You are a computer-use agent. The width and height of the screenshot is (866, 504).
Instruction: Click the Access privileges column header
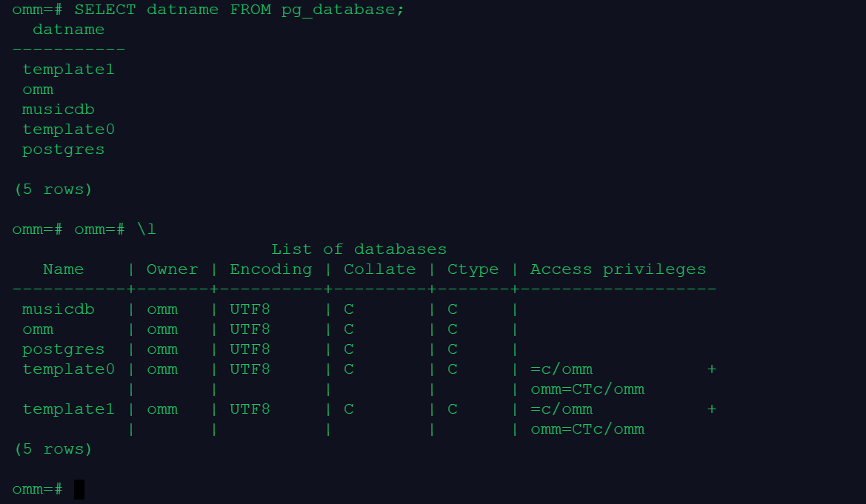coord(618,269)
